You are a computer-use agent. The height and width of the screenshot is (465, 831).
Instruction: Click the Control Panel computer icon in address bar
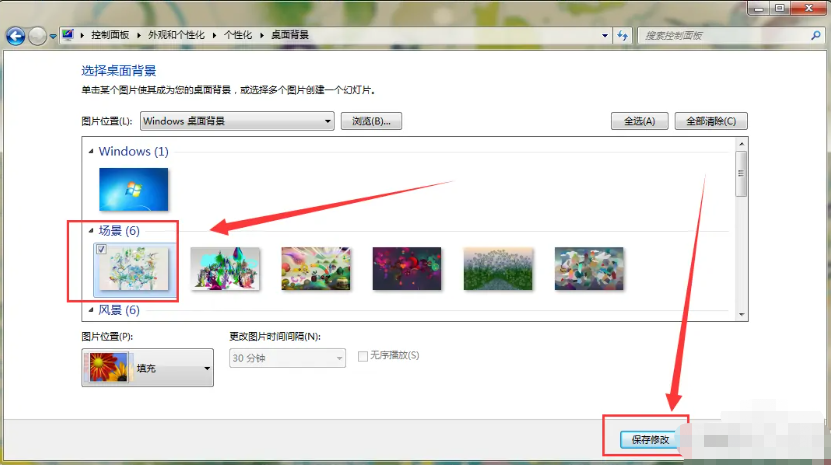click(x=68, y=35)
